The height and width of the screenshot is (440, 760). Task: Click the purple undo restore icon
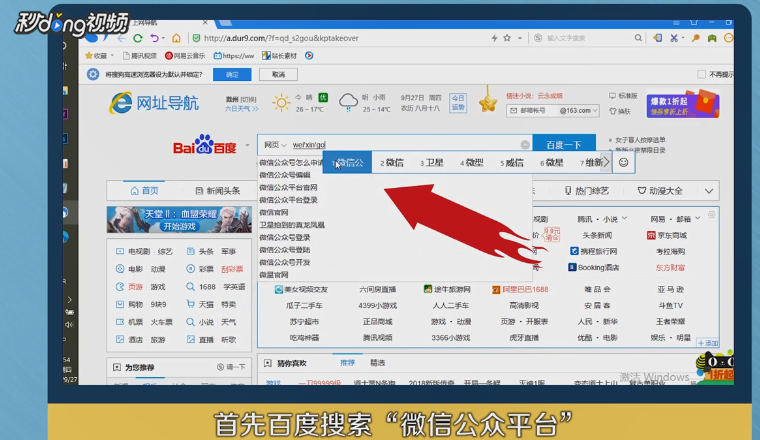tap(154, 38)
